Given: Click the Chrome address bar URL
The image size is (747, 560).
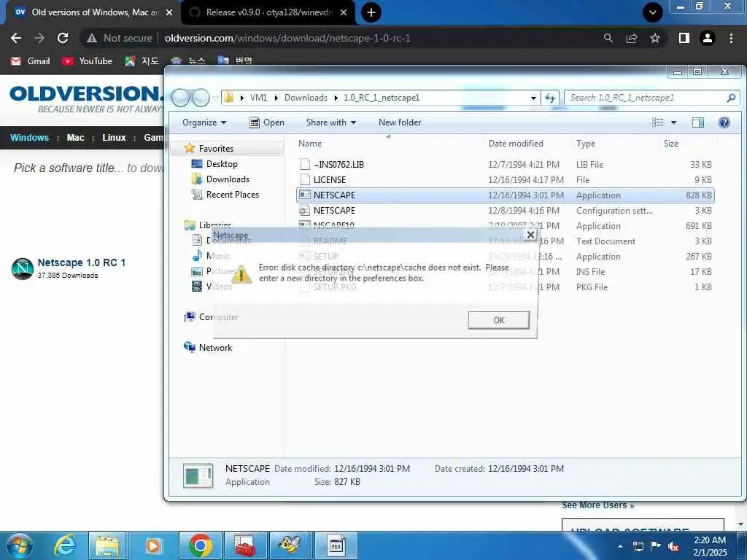Looking at the screenshot, I should [x=287, y=38].
